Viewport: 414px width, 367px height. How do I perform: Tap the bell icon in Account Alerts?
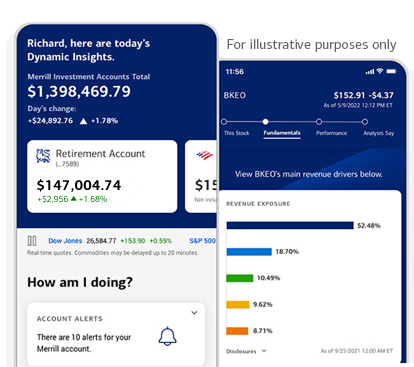[167, 336]
